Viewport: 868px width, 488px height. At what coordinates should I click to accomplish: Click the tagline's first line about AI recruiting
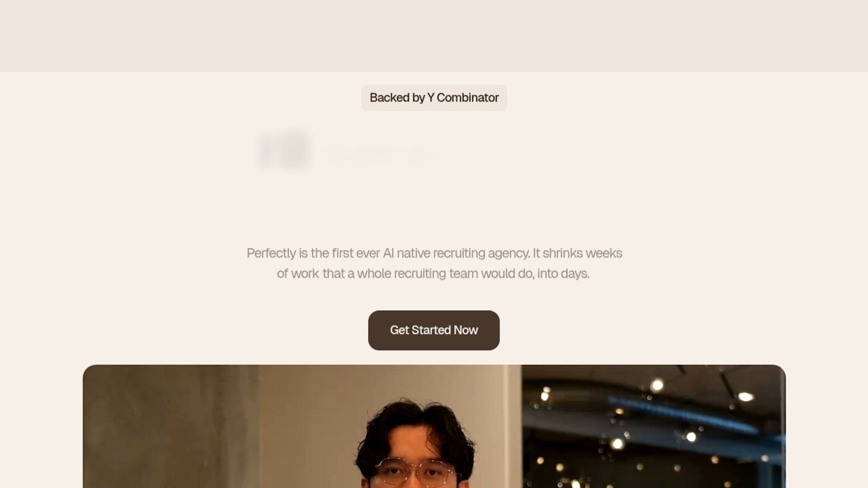coord(434,253)
